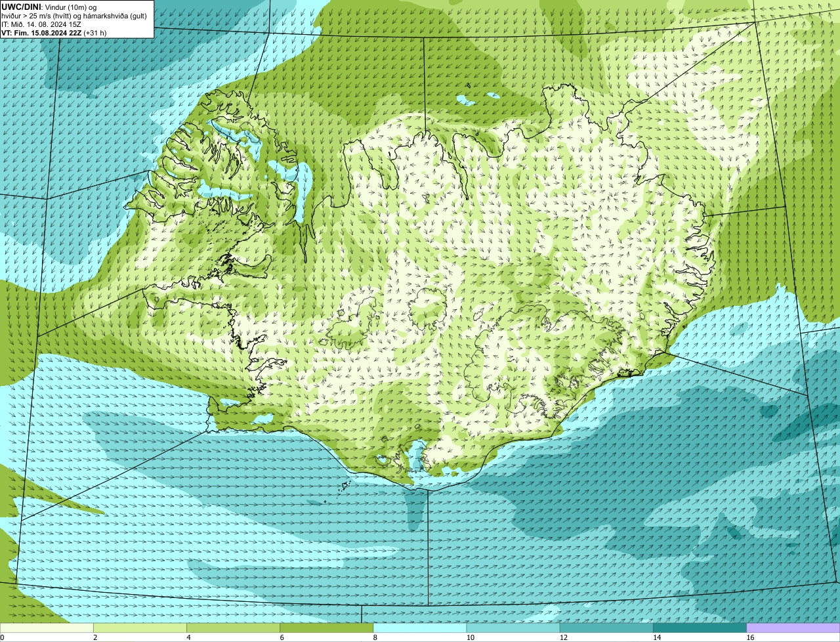Click the "Vindur (10m) og" title text

[71, 7]
